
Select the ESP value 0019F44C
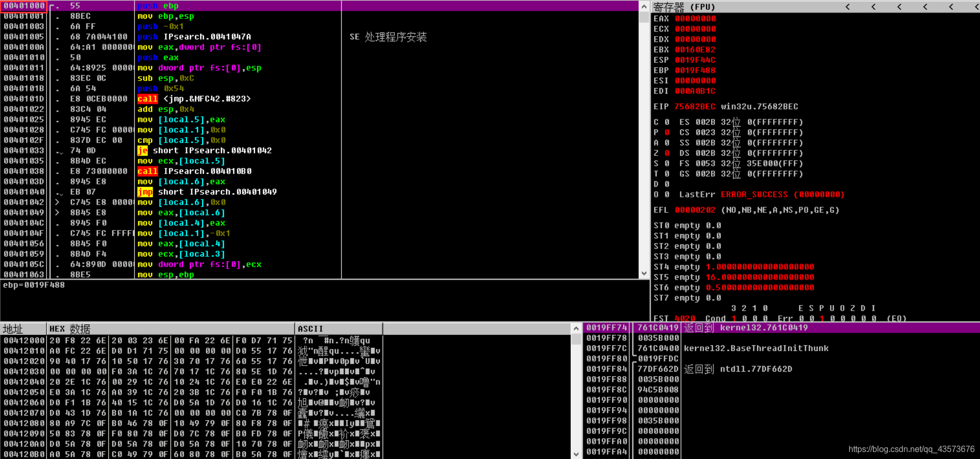tap(695, 60)
